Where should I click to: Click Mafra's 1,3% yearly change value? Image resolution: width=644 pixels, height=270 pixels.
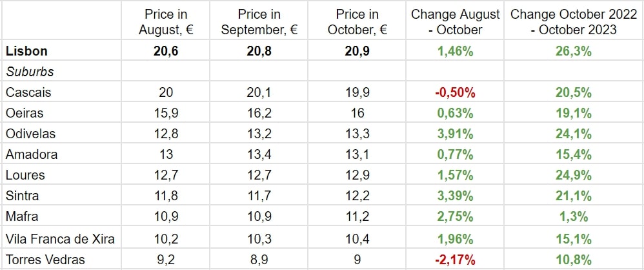(x=574, y=216)
